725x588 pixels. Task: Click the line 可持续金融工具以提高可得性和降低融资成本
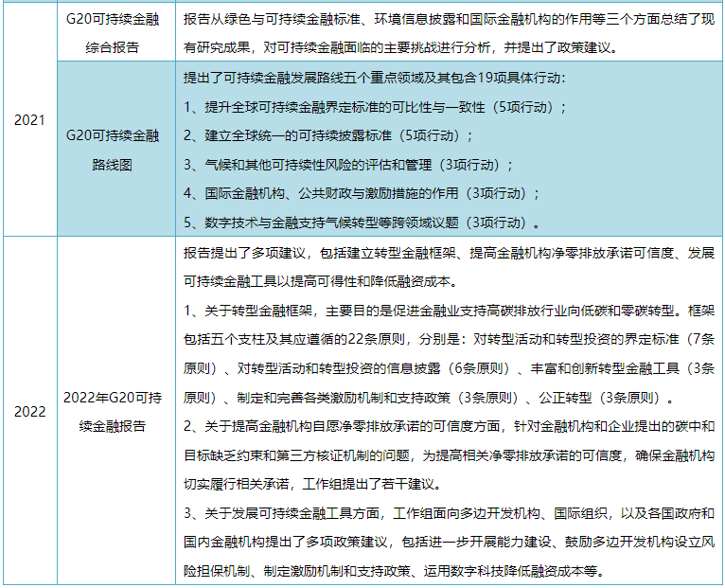(x=321, y=281)
